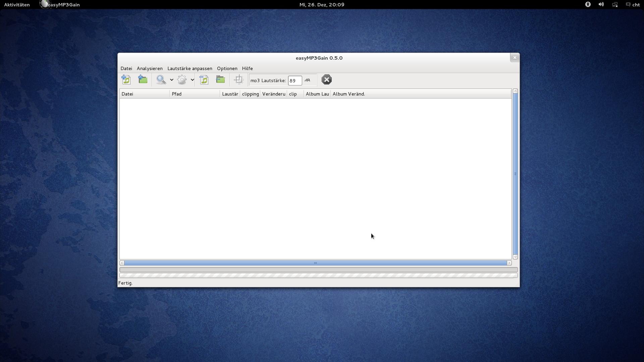Screen dimensions: 644x362
Task: Open the Optionen menu
Action: pos(227,68)
